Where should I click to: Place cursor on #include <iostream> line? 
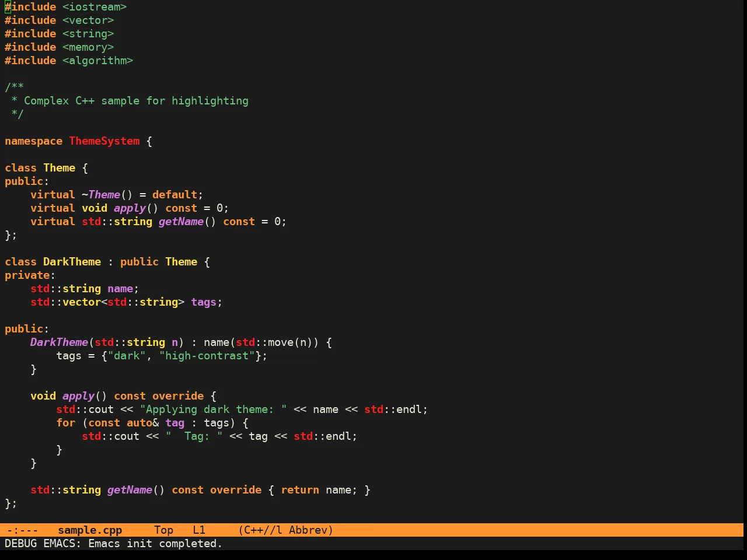click(66, 7)
